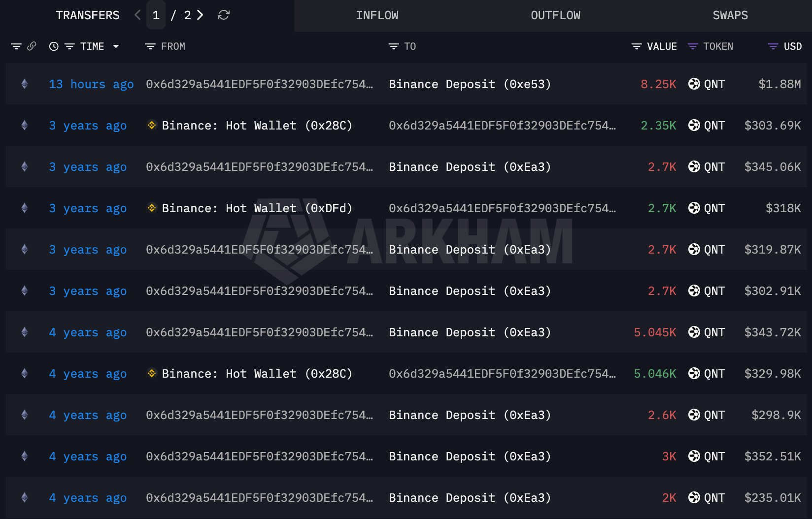Refresh the transfers list
Image resolution: width=812 pixels, height=519 pixels.
(x=224, y=15)
